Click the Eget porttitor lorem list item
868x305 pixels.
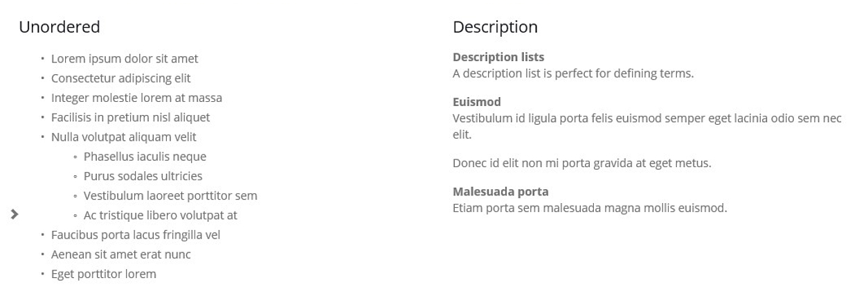[104, 274]
